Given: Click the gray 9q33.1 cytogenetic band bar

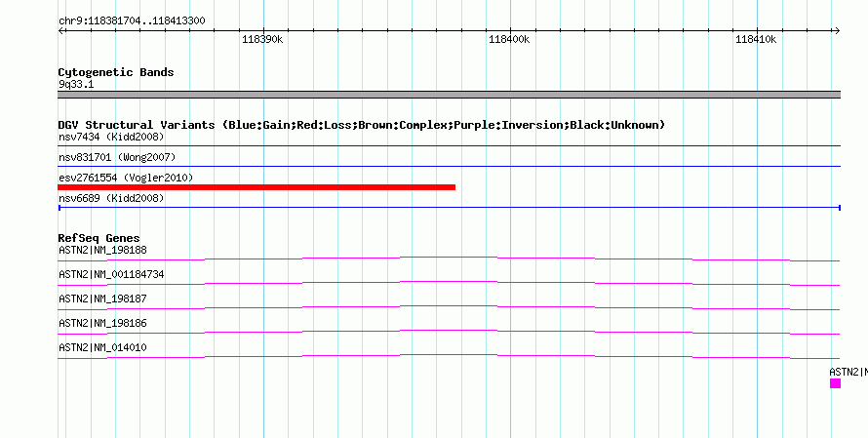Looking at the screenshot, I should tap(449, 95).
